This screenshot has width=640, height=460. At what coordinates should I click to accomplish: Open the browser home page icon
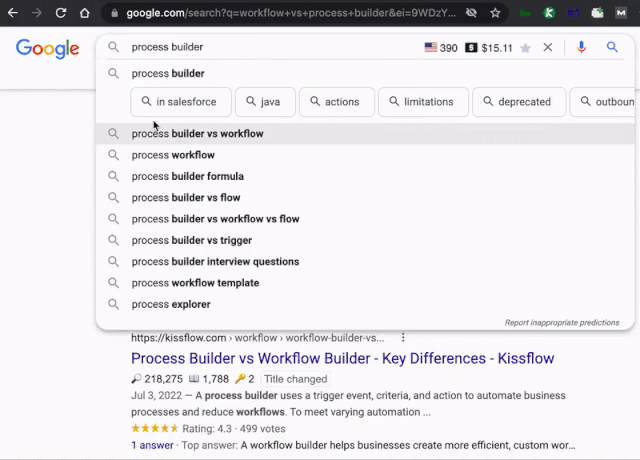[84, 13]
